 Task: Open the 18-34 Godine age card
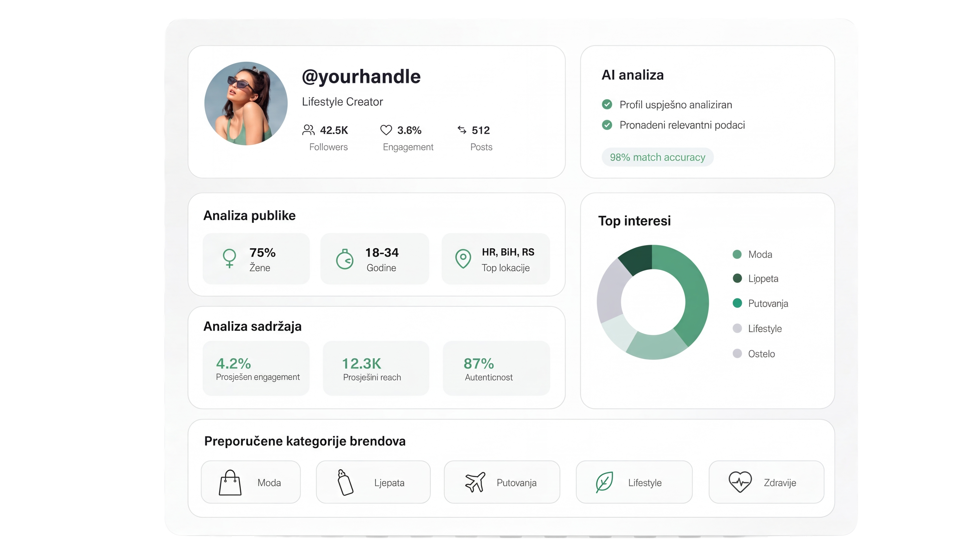point(375,259)
